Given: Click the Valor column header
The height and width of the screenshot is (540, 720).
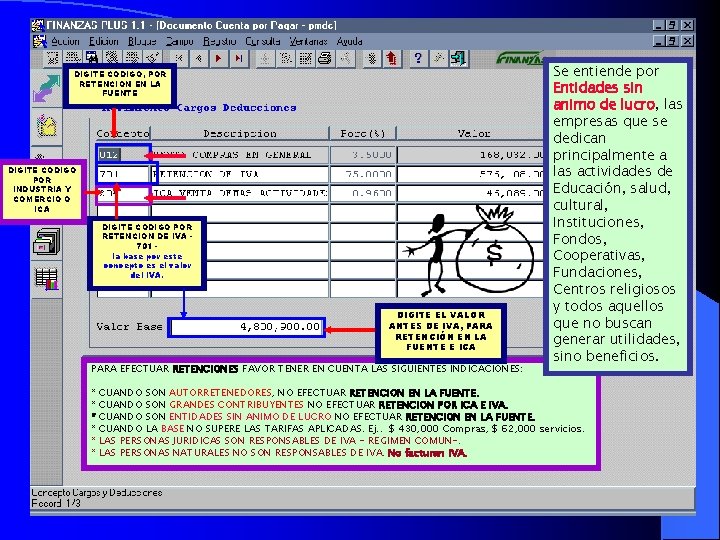Looking at the screenshot, I should click(473, 134).
